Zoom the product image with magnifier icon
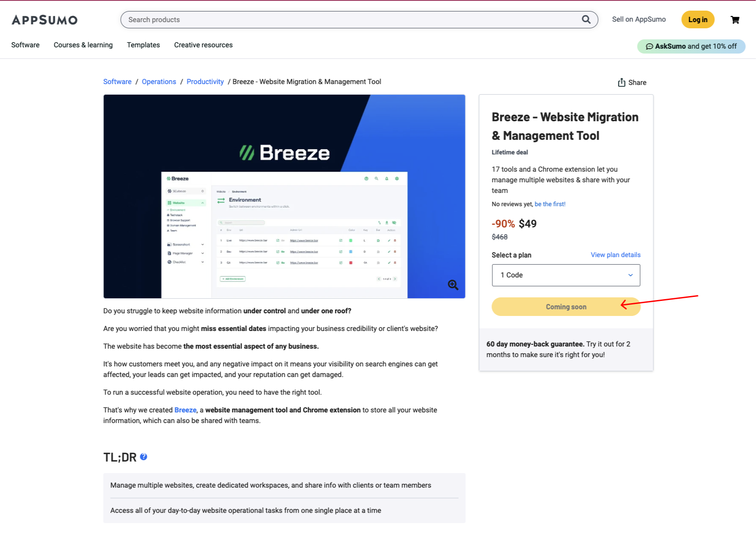The height and width of the screenshot is (535, 756). [x=453, y=285]
